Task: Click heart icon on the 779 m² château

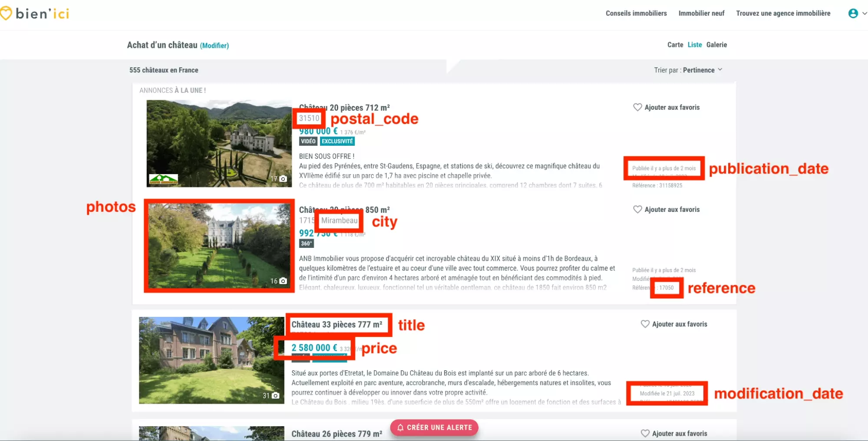Action: (x=645, y=433)
